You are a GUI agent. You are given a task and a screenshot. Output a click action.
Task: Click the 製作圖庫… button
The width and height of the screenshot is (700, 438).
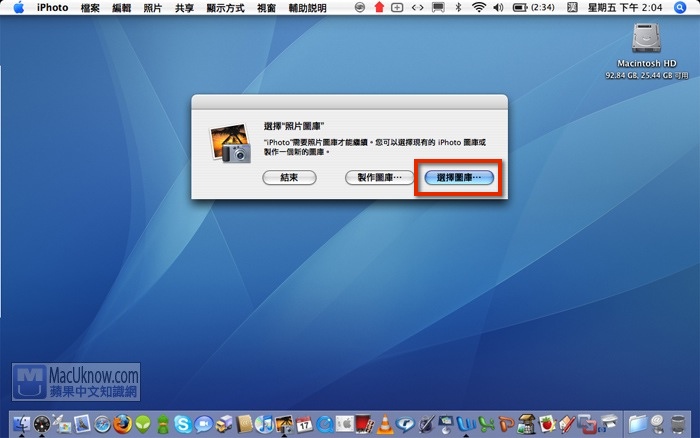379,177
